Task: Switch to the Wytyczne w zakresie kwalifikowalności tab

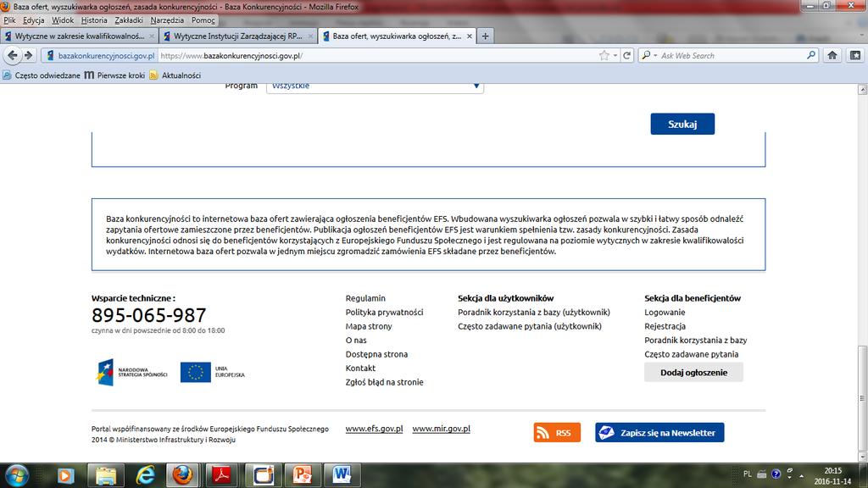Action: pyautogui.click(x=80, y=36)
